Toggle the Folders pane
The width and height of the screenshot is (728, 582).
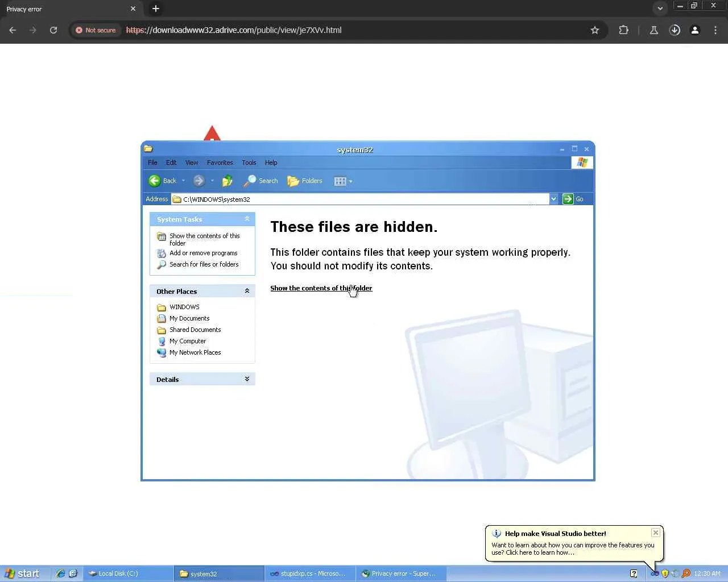coord(305,181)
